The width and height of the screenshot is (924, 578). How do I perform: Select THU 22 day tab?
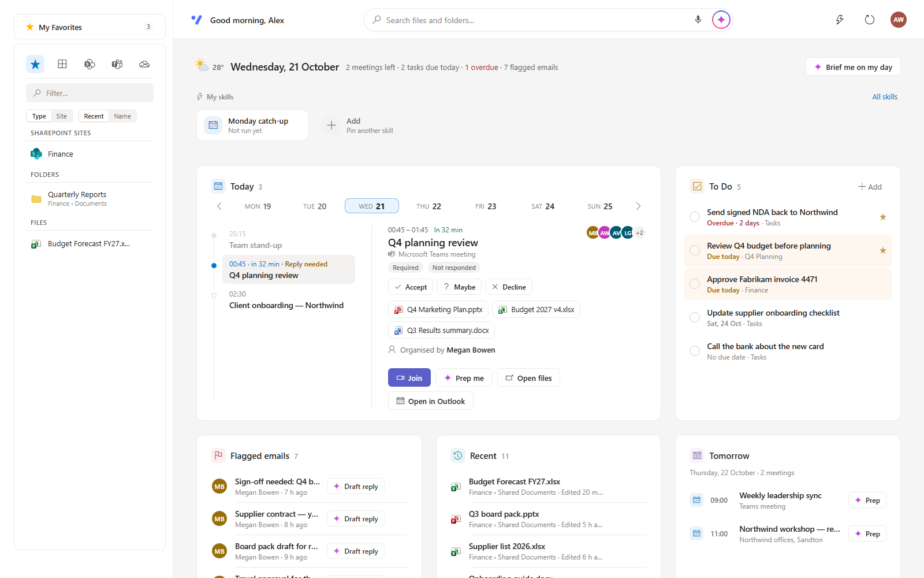click(429, 206)
